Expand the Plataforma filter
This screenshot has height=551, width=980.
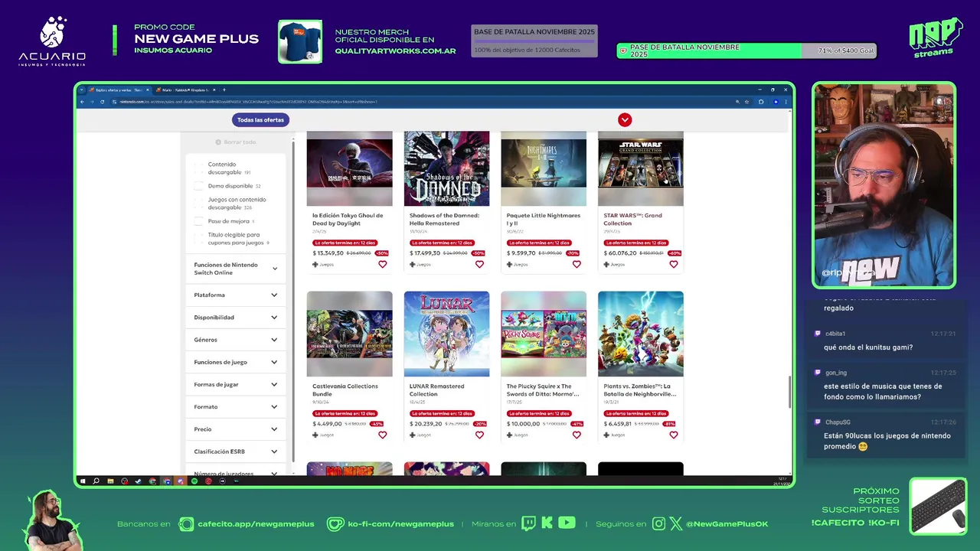pyautogui.click(x=236, y=295)
